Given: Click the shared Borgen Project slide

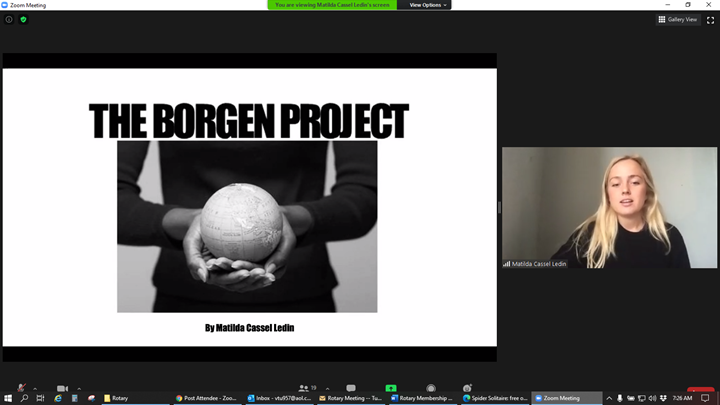Looking at the screenshot, I should click(249, 207).
